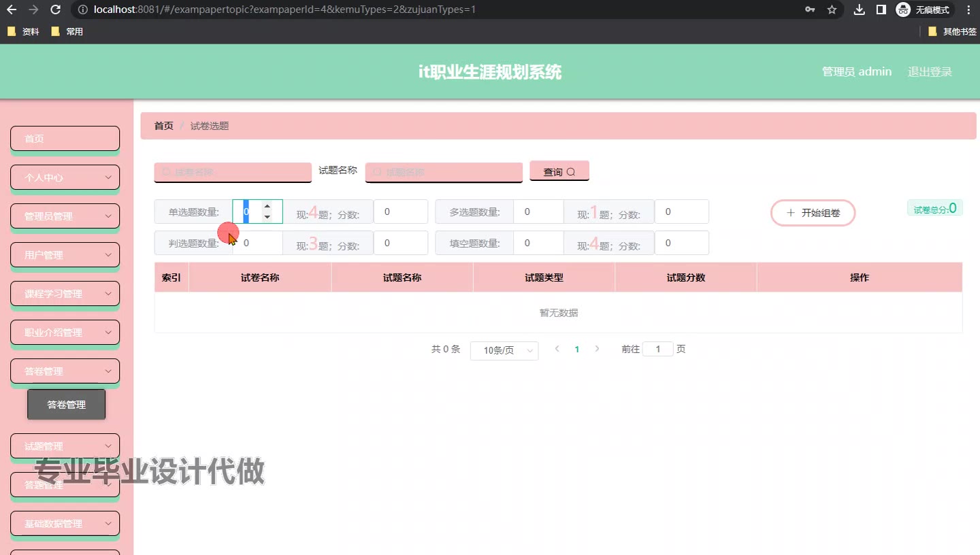The height and width of the screenshot is (555, 980).
Task: Bookmark this page with star icon
Action: click(832, 10)
